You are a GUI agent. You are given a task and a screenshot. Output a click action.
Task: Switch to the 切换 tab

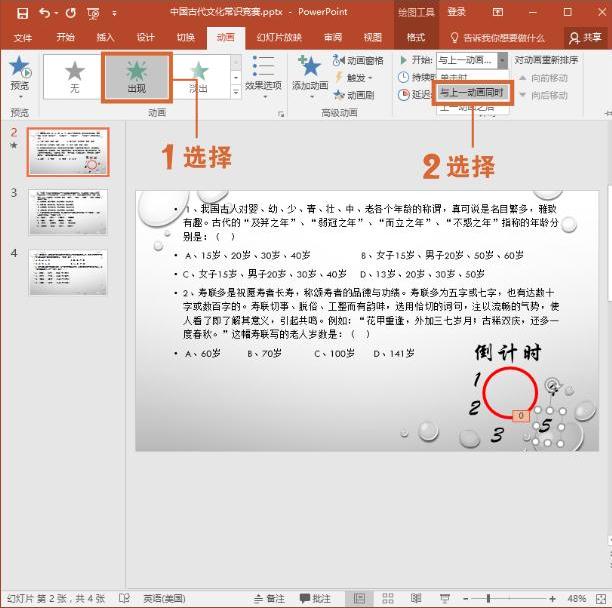click(186, 37)
